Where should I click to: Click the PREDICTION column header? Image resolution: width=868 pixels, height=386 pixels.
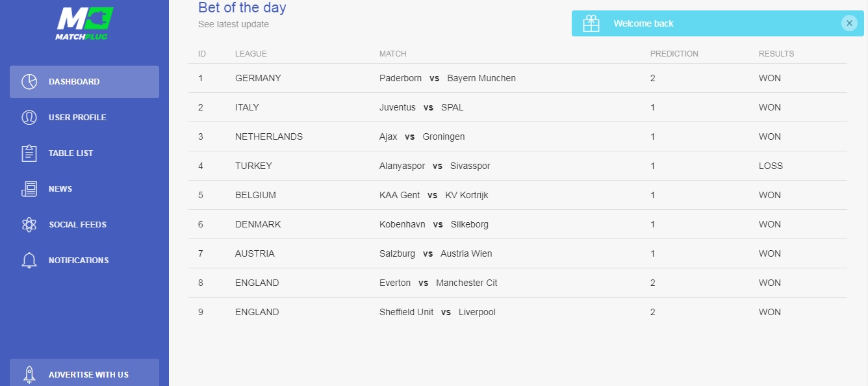pyautogui.click(x=674, y=54)
